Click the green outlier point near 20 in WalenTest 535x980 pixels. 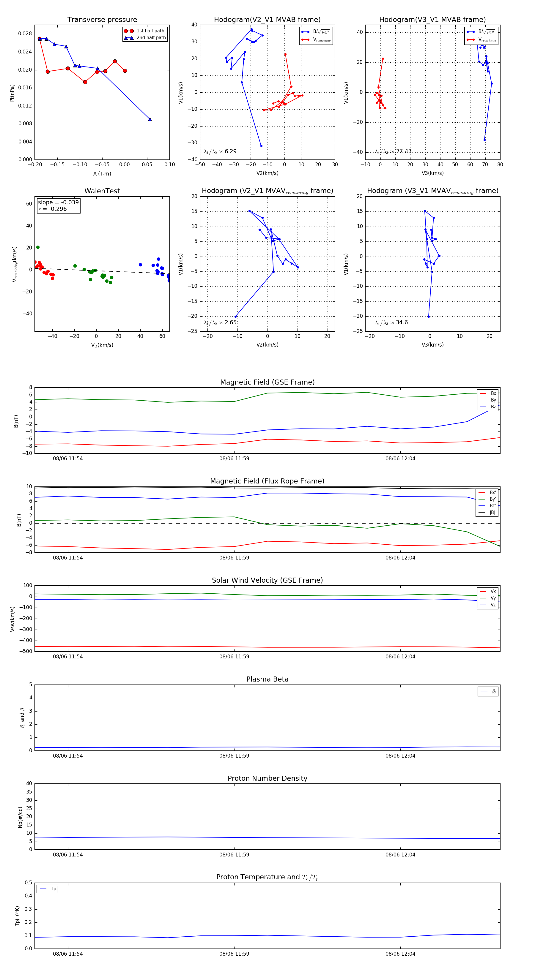38,247
